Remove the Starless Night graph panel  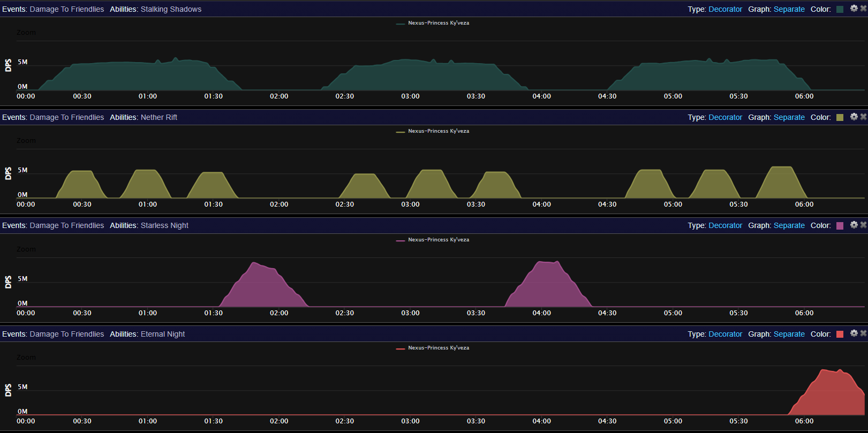click(x=863, y=225)
